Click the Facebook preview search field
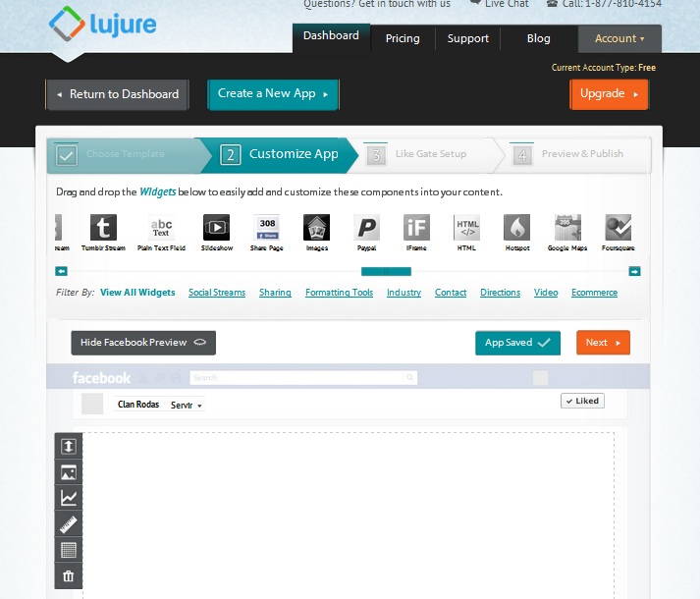The width and height of the screenshot is (700, 599). (x=303, y=377)
